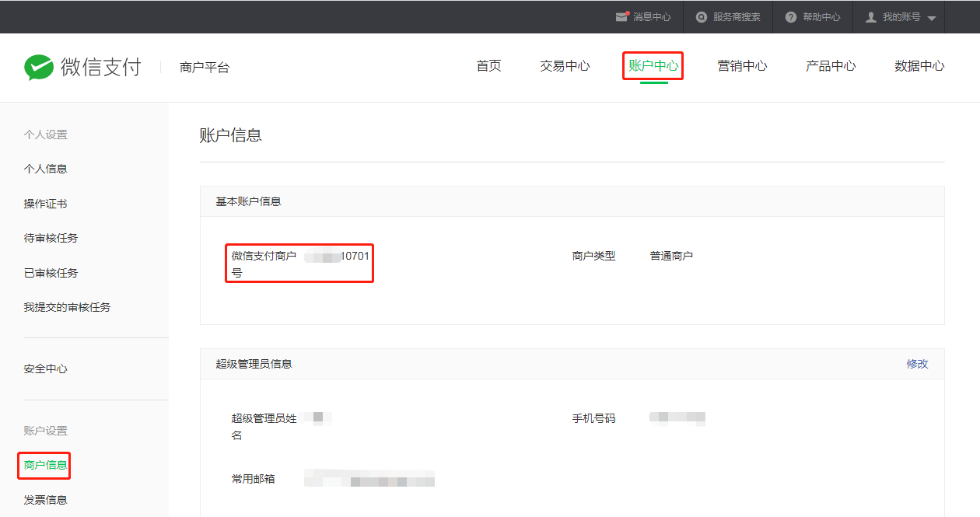
Task: Click the 基本账户信息 section header
Action: pyautogui.click(x=248, y=201)
